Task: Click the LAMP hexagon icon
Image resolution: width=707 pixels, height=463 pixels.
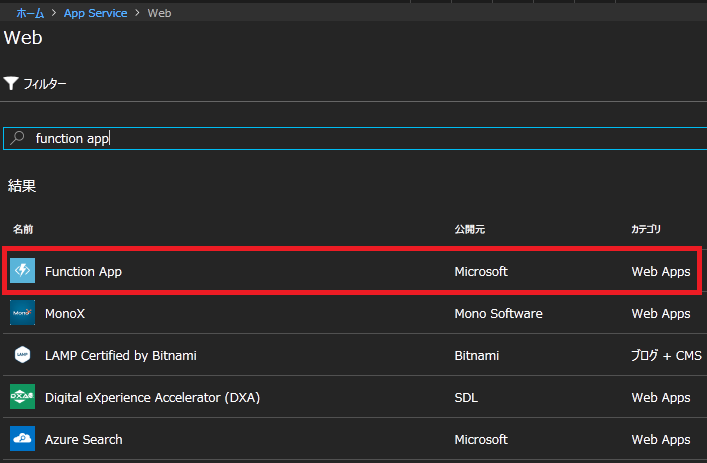Action: pyautogui.click(x=23, y=355)
